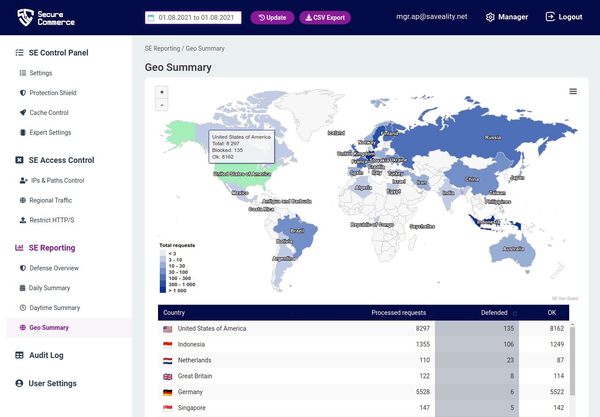Sort table by Defended column header
The width and height of the screenshot is (600, 417).
tap(494, 313)
